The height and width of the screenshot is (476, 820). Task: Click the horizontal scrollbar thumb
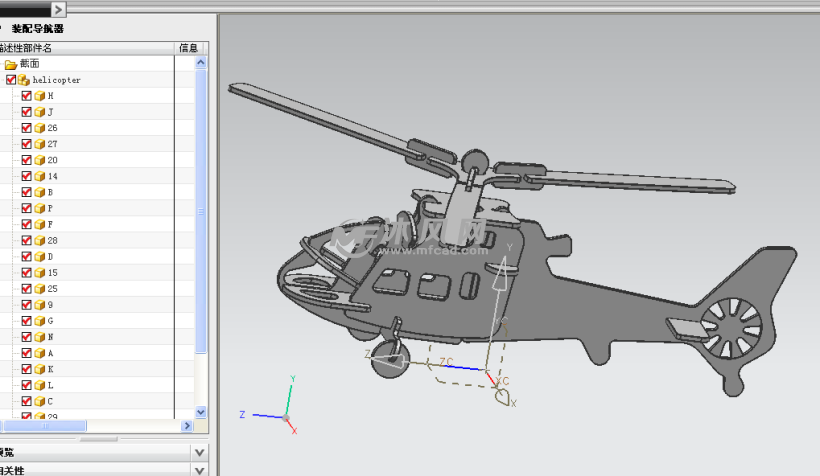click(x=45, y=426)
